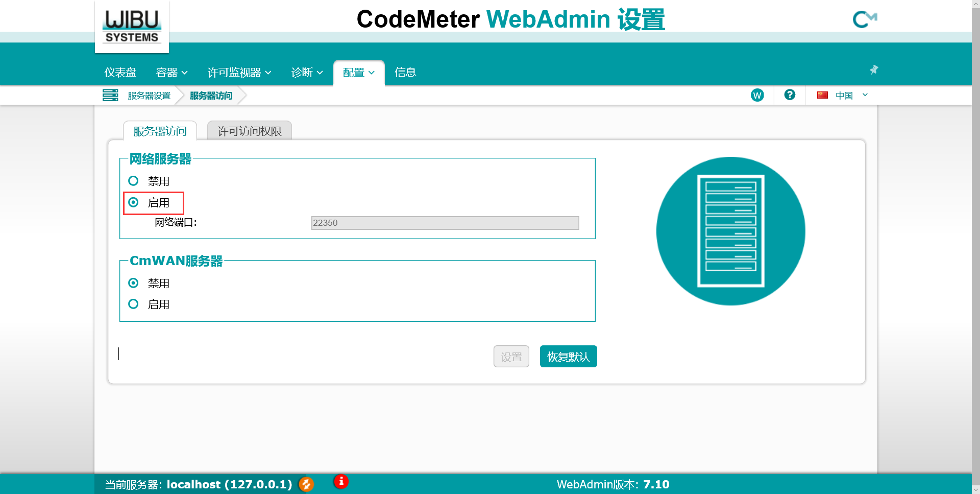Image resolution: width=980 pixels, height=494 pixels.
Task: Click the 服务器设置 breadcrumb link
Action: click(x=149, y=96)
